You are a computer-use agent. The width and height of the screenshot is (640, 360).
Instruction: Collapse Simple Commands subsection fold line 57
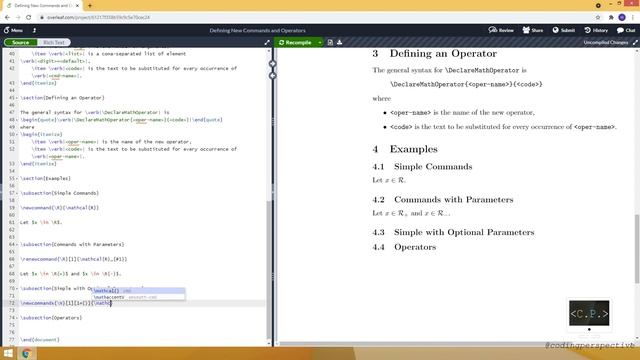click(x=17, y=193)
